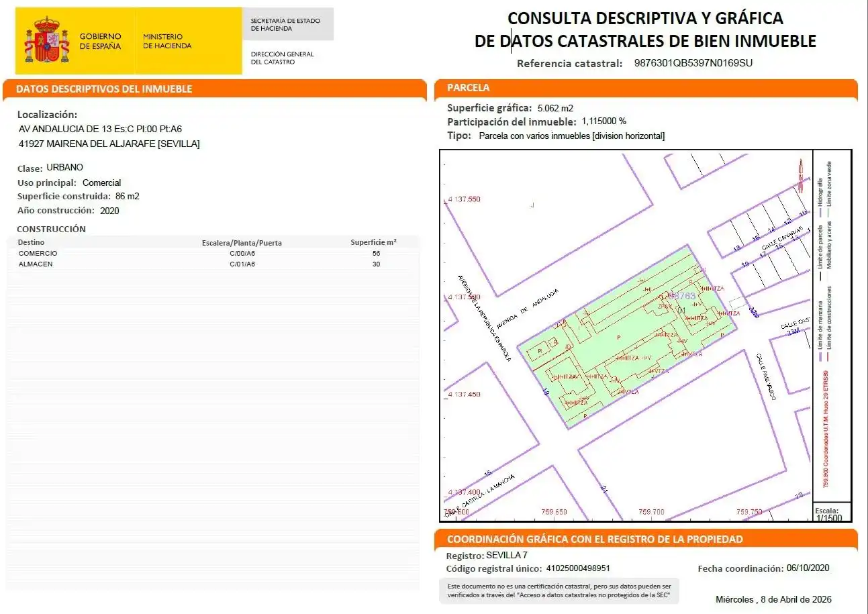Click the 'C/01/A6' table cell
This screenshot has width=868, height=614.
click(x=242, y=264)
